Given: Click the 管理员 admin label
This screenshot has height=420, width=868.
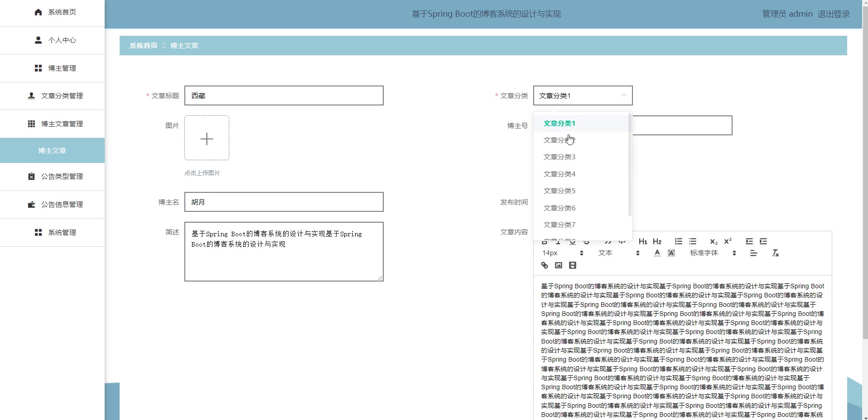Looking at the screenshot, I should (787, 14).
